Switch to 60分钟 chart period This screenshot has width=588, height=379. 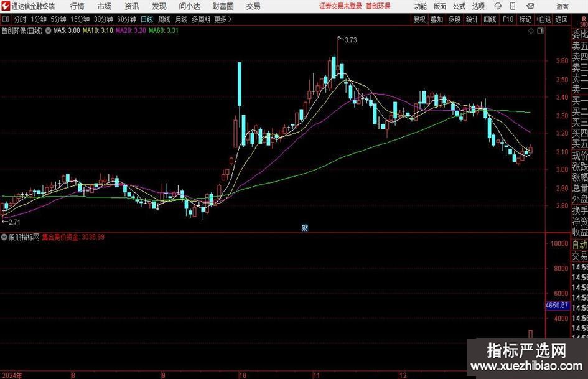(x=128, y=19)
